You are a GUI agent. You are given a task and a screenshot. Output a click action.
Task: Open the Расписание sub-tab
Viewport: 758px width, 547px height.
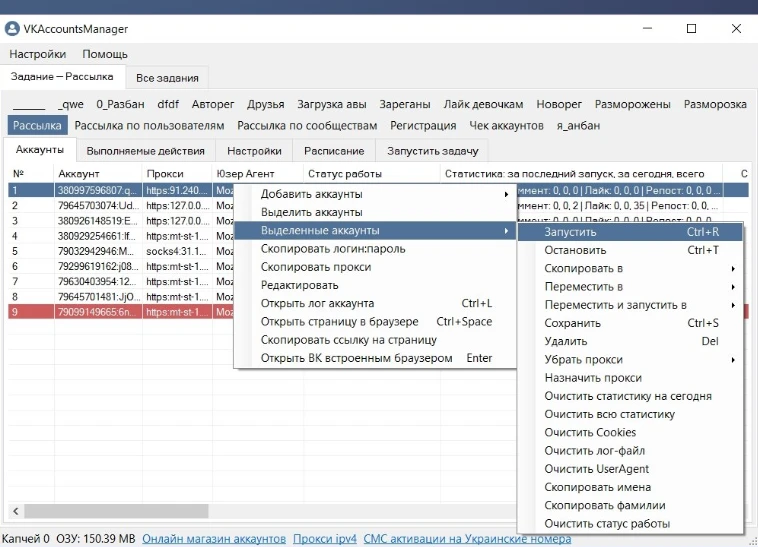(334, 151)
